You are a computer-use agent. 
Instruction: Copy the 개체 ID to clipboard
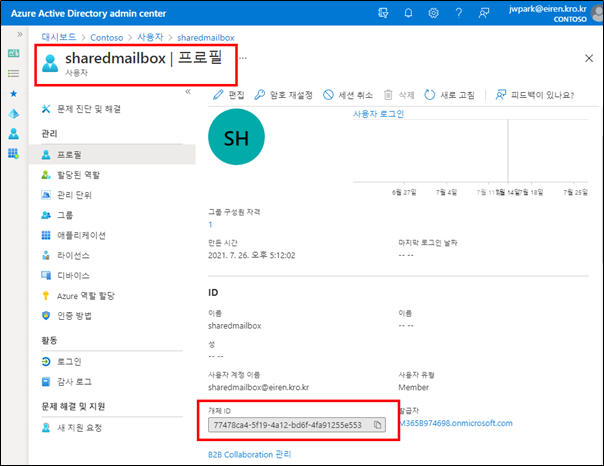pyautogui.click(x=377, y=425)
